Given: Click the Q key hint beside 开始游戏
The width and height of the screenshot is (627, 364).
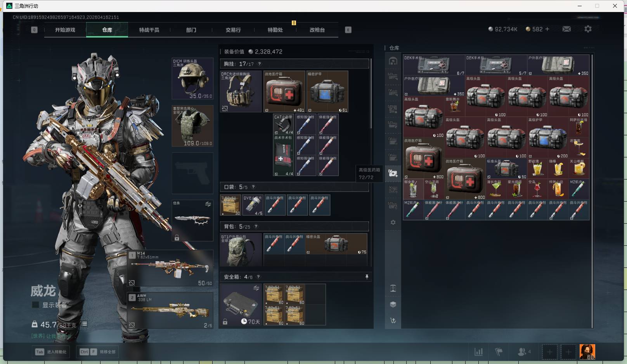Looking at the screenshot, I should point(34,30).
